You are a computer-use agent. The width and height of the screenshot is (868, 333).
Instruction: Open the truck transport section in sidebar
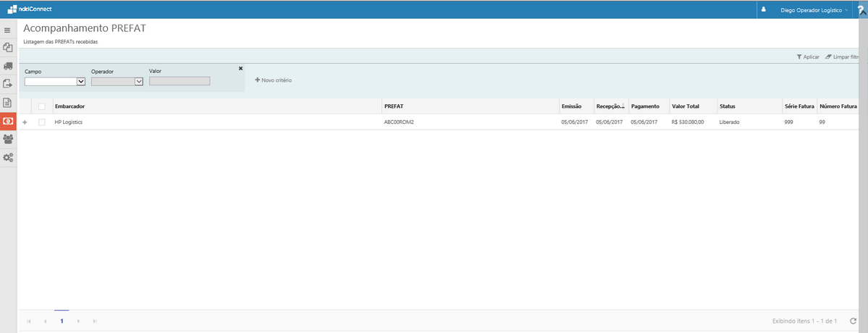[x=8, y=66]
